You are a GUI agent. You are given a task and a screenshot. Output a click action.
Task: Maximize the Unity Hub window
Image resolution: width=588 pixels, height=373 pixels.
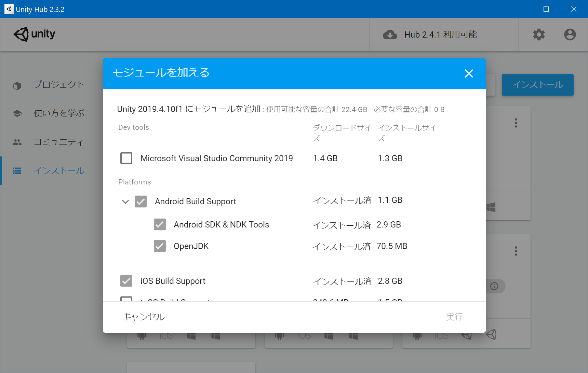pos(546,9)
